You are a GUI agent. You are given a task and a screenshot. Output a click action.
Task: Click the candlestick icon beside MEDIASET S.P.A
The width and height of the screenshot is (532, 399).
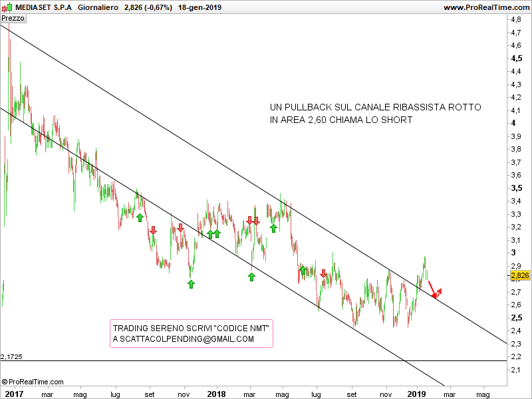[7, 7]
